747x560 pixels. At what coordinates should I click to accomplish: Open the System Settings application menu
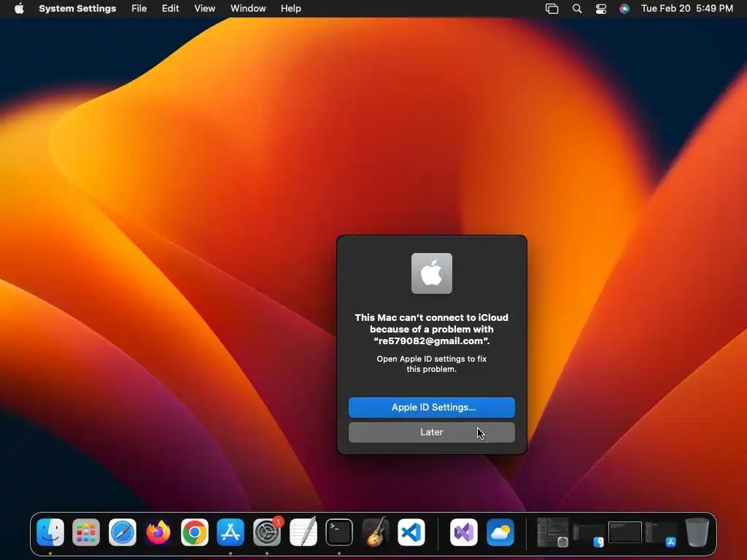point(77,9)
